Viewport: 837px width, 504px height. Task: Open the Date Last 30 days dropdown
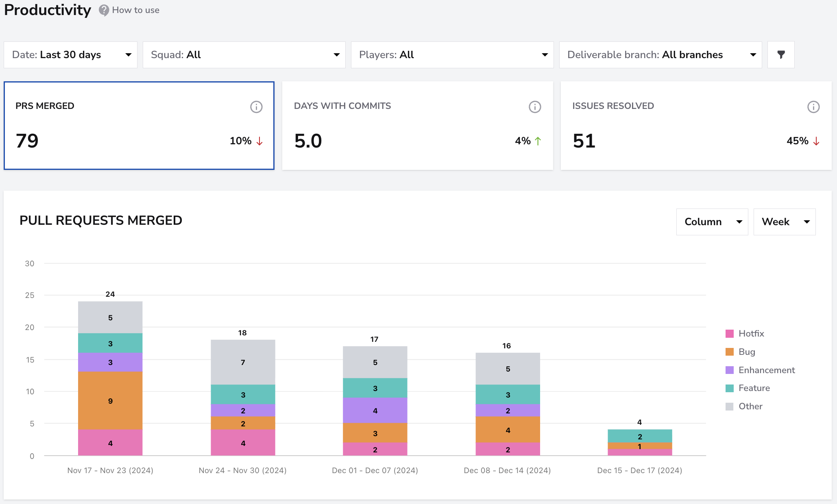[x=70, y=55]
